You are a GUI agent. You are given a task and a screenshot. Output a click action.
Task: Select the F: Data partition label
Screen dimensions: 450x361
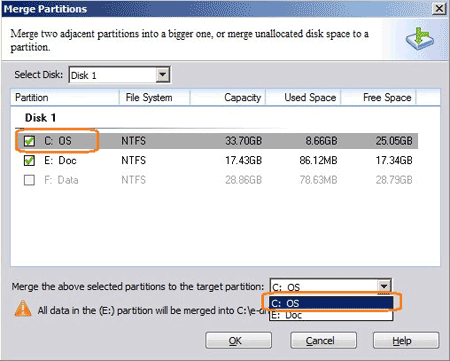click(61, 180)
